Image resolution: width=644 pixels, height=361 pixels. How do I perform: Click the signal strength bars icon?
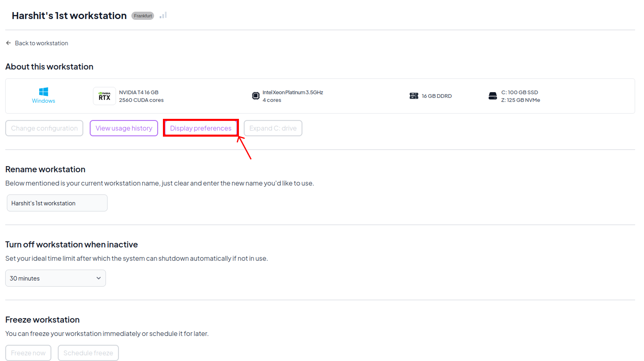pyautogui.click(x=163, y=15)
